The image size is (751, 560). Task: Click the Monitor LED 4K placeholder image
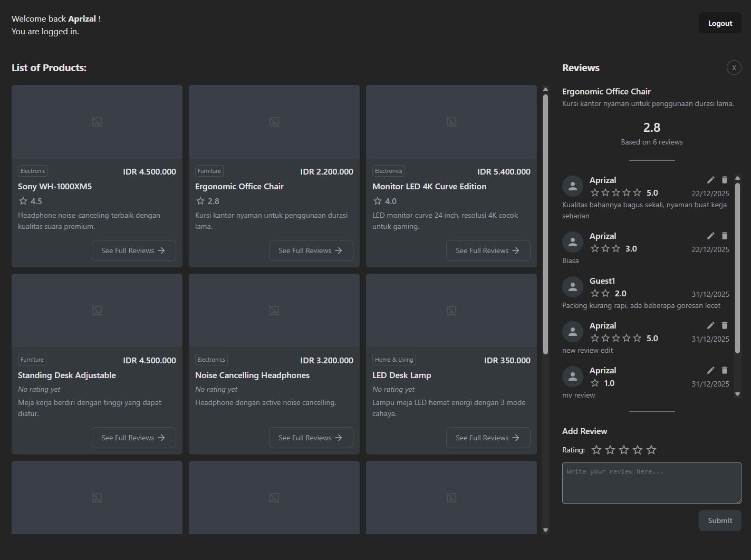[x=451, y=122]
